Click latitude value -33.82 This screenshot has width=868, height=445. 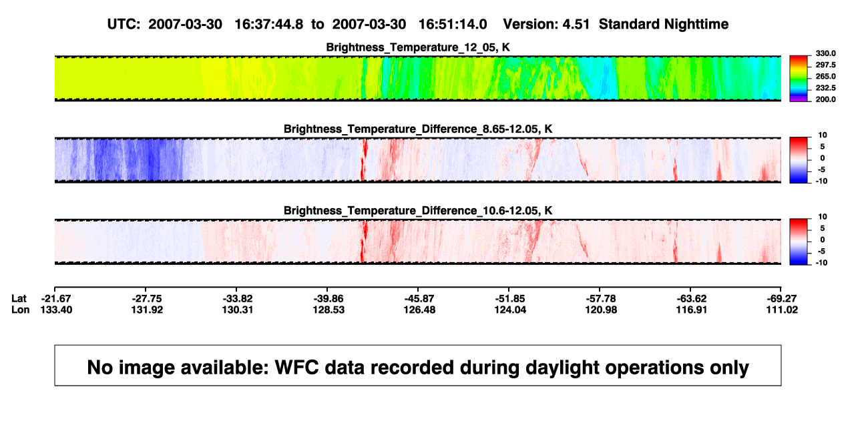click(x=237, y=298)
